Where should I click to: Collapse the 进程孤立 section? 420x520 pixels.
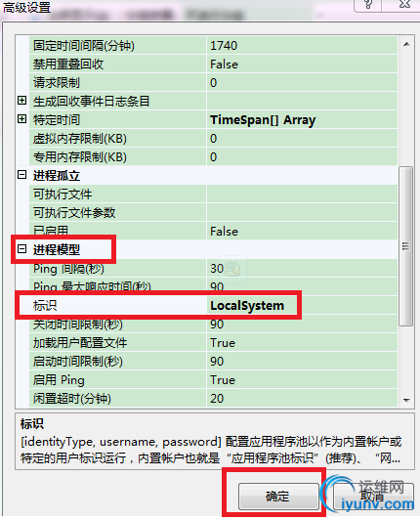pyautogui.click(x=21, y=174)
